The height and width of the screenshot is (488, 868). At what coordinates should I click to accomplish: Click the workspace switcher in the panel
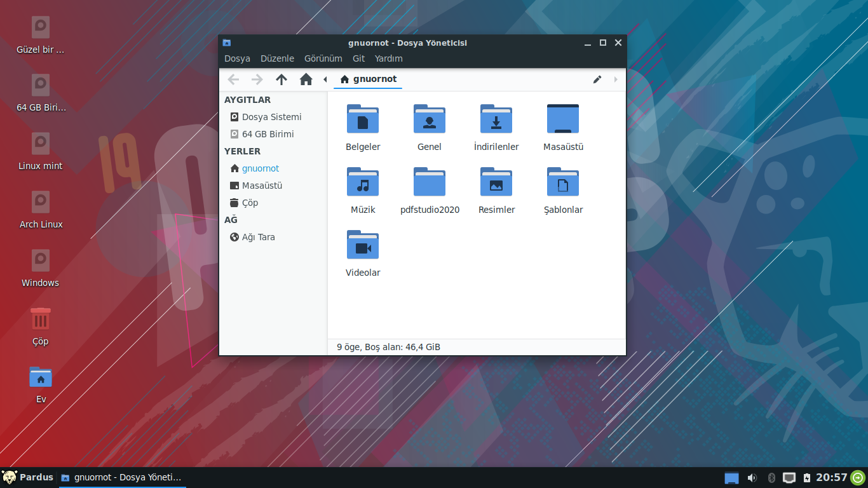click(732, 478)
